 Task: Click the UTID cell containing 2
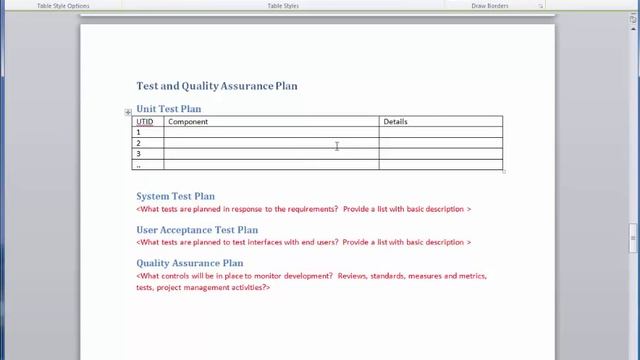[148, 143]
